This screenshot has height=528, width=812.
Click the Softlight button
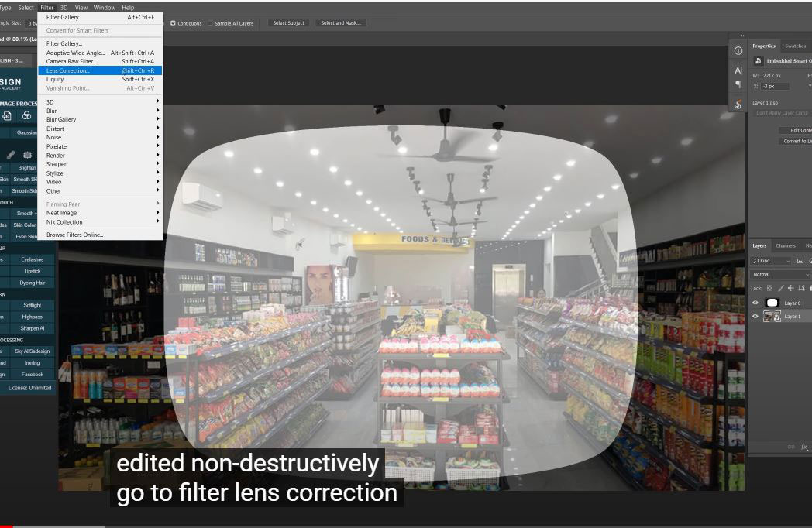click(32, 305)
